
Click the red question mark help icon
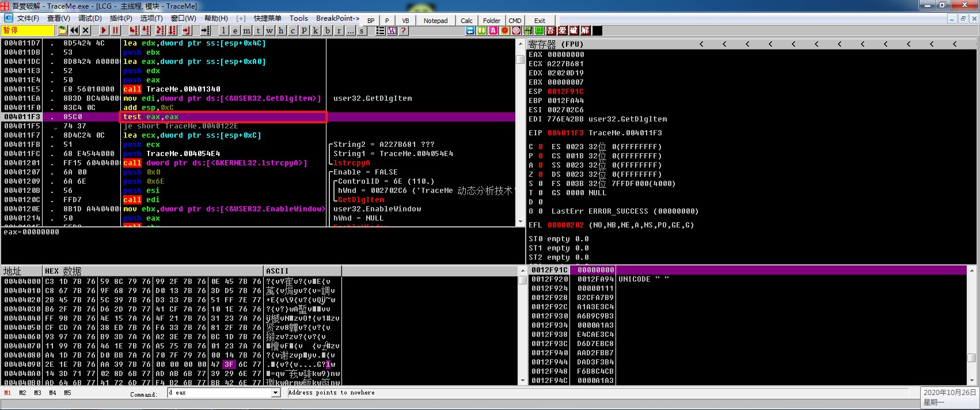(404, 31)
